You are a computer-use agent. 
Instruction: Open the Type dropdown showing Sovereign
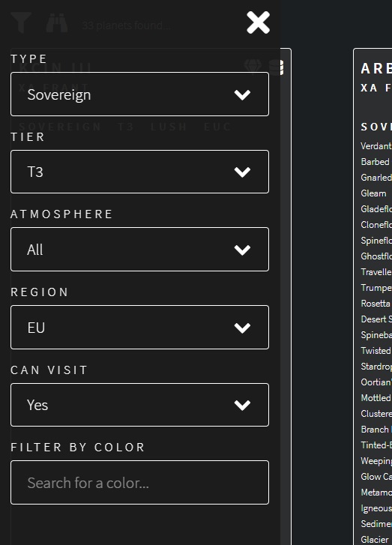point(139,94)
